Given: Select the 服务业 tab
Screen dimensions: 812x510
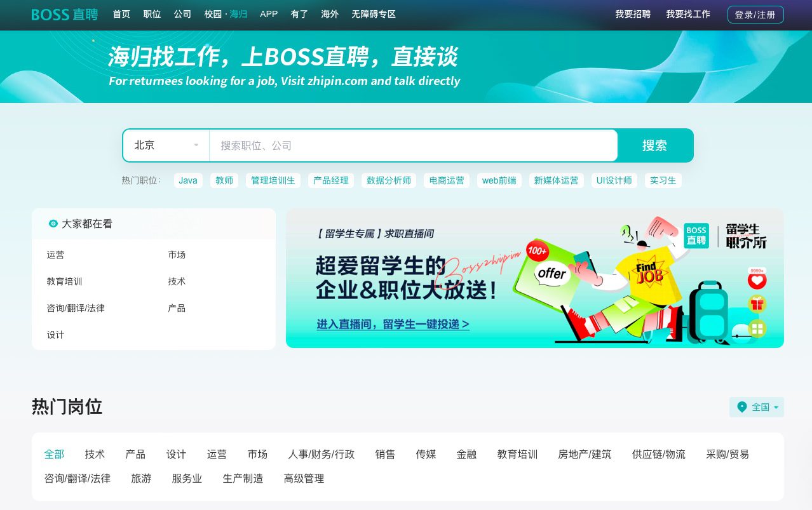Looking at the screenshot, I should 187,478.
